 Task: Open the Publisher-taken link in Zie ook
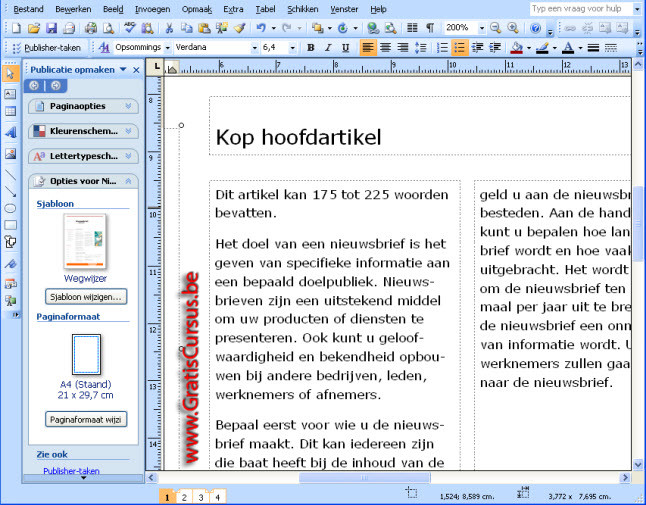(71, 471)
